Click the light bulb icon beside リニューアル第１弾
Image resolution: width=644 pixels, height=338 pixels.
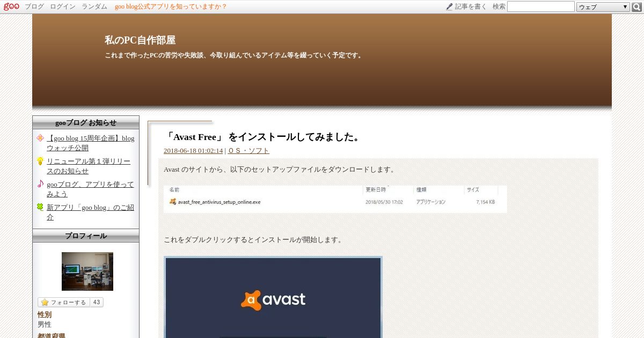tap(40, 161)
